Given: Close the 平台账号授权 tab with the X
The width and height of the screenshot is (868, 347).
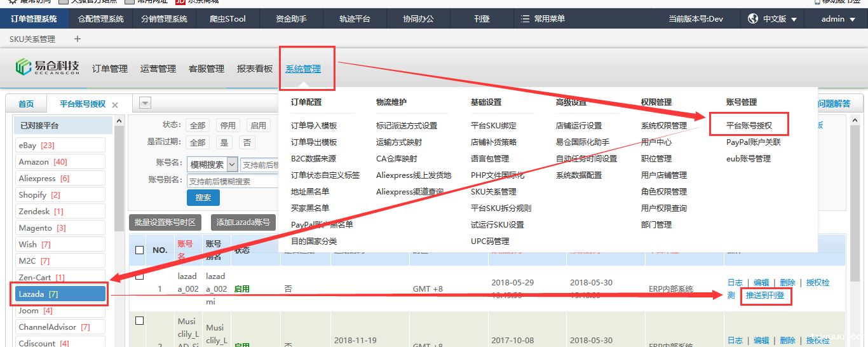Looking at the screenshot, I should [115, 105].
